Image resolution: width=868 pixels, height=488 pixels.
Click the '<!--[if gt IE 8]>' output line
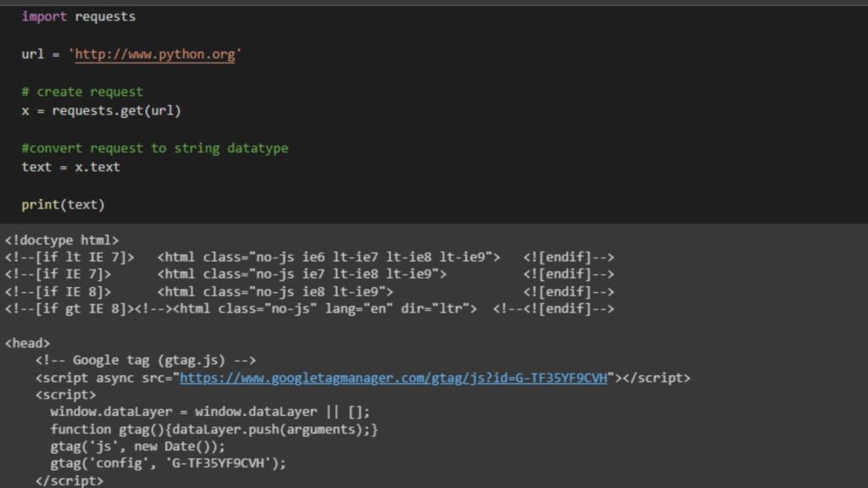[309, 308]
